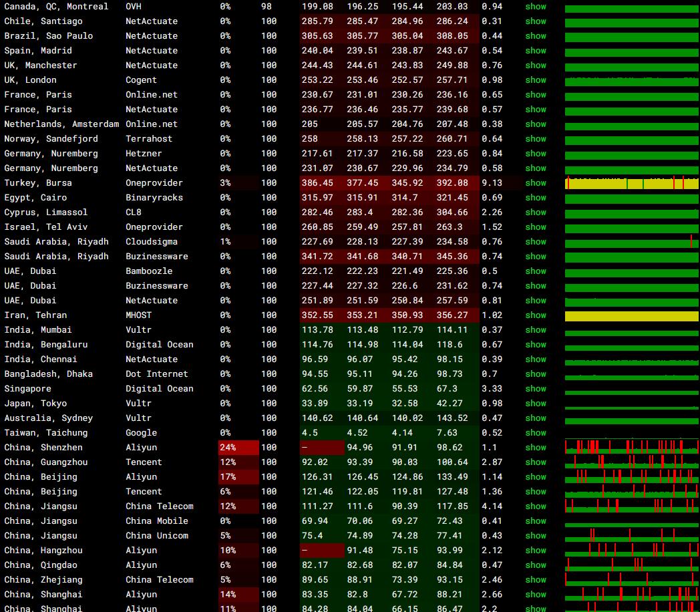Screen dimensions: 700x612
Task: Select the India, Bengaluru location text
Action: pos(46,345)
